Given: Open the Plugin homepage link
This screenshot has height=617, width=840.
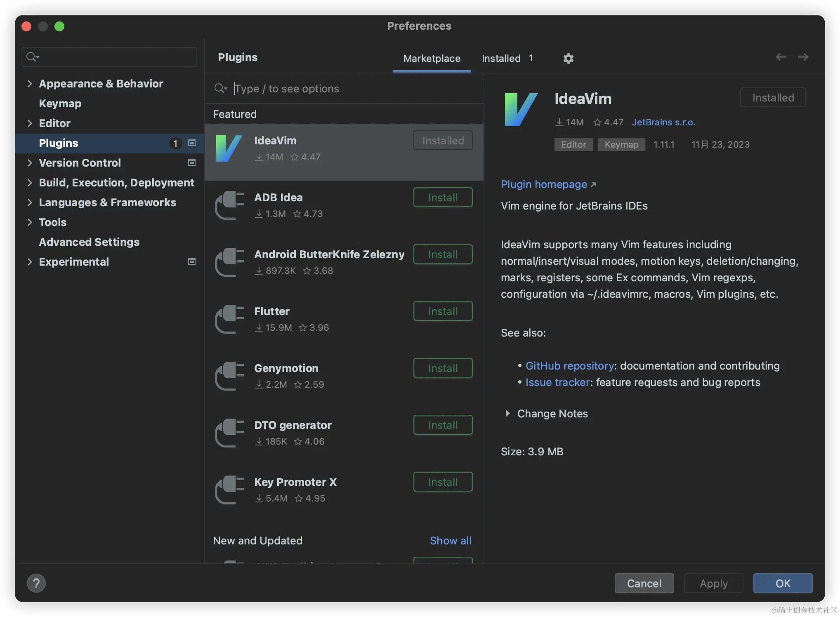Looking at the screenshot, I should (x=544, y=184).
